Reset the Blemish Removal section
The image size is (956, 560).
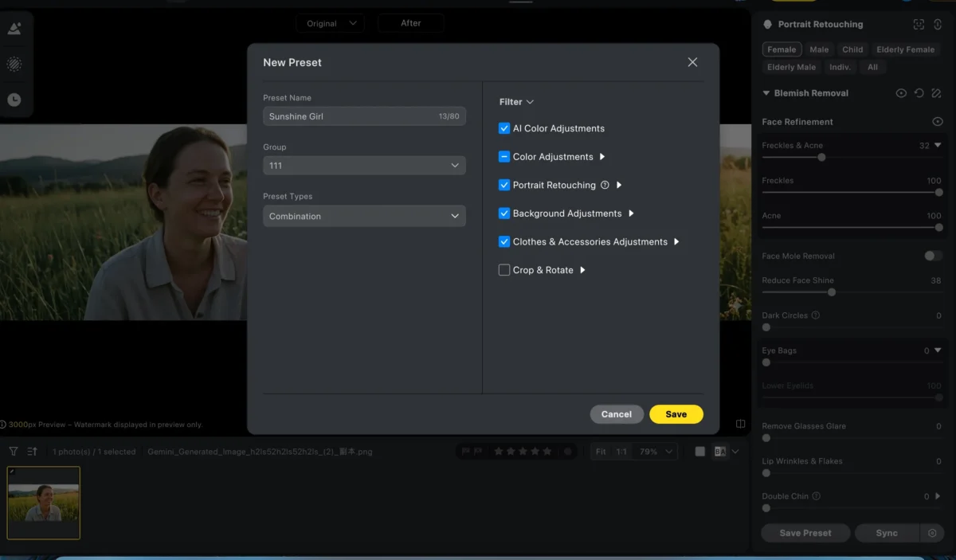coord(919,93)
